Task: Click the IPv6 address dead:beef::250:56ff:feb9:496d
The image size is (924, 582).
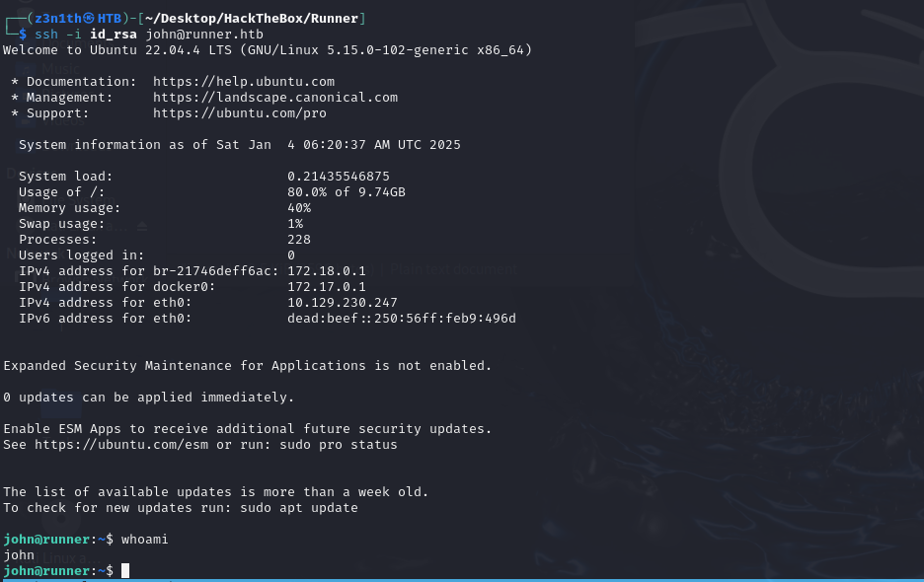Action: (401, 319)
